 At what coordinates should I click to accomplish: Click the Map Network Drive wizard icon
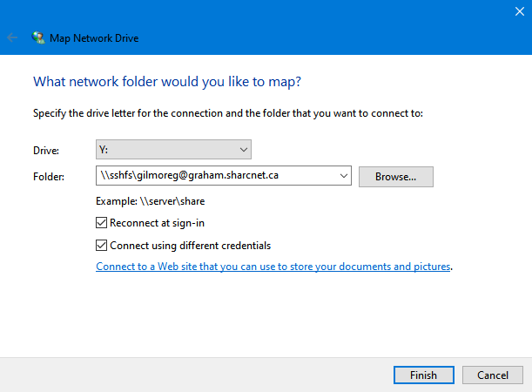38,38
